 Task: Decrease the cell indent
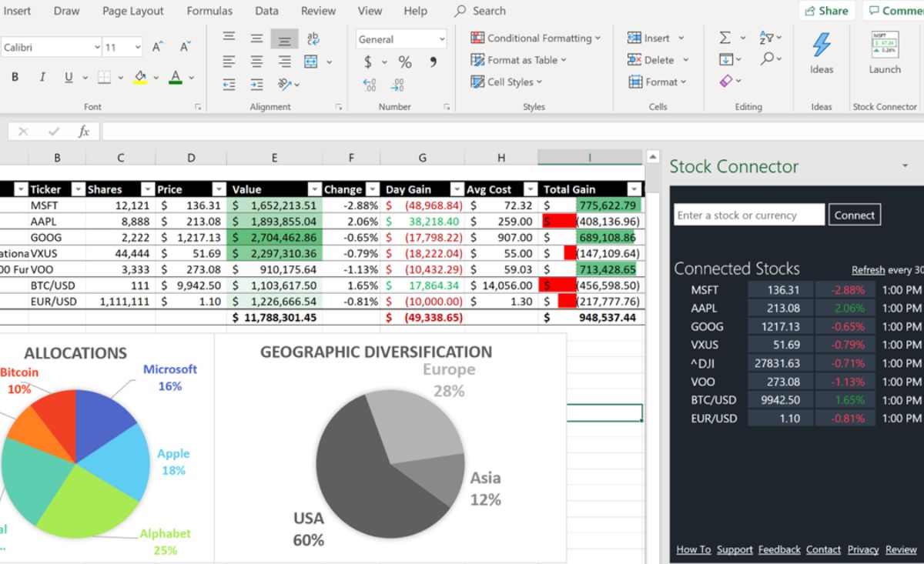click(x=229, y=84)
